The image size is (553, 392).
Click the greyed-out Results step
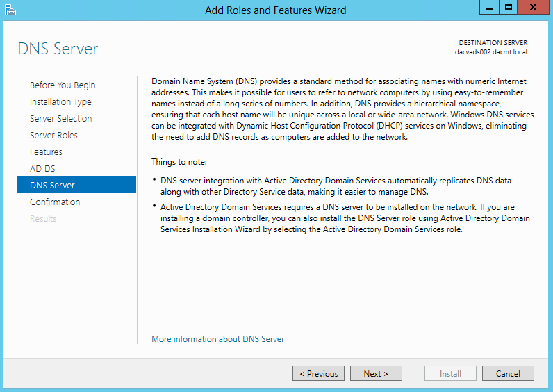coord(43,219)
